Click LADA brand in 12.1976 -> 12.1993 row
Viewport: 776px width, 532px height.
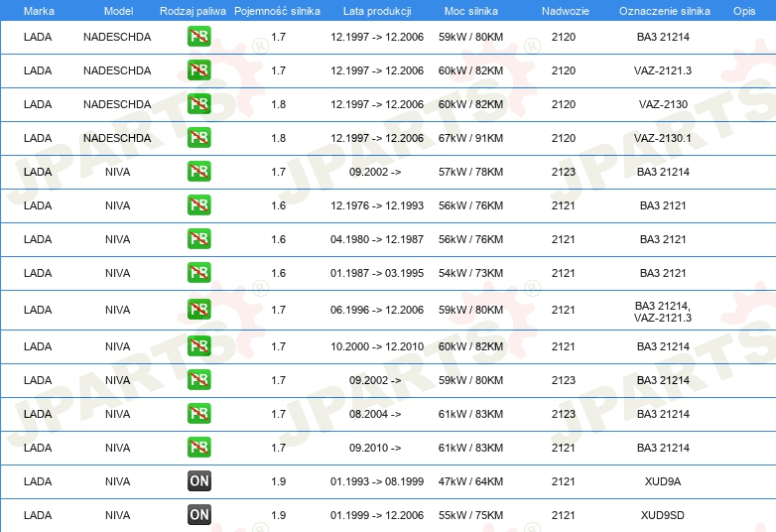click(38, 205)
